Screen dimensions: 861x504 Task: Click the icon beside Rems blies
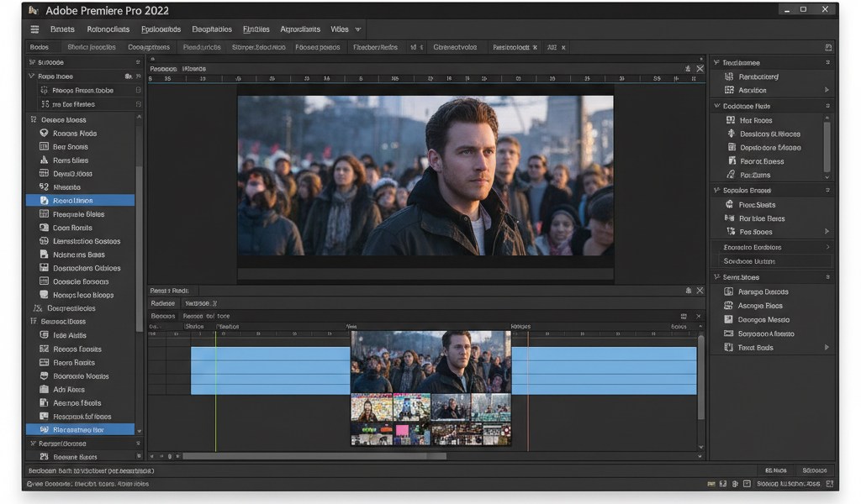coord(44,160)
